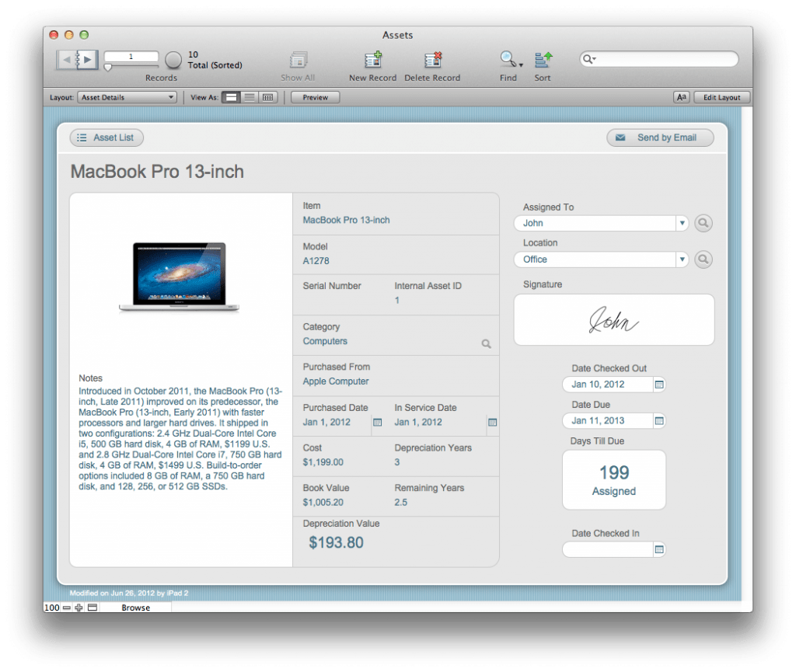Open the Layout Asset Details dropdown

(x=127, y=97)
